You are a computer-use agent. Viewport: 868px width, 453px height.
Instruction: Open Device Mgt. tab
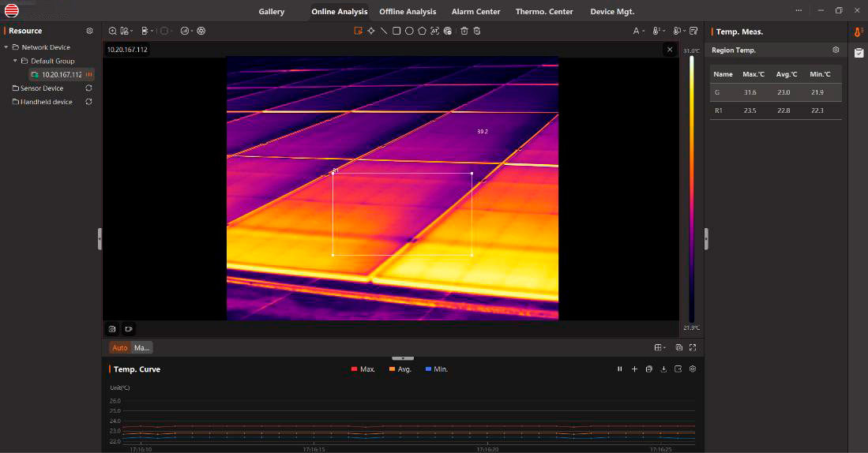[612, 12]
